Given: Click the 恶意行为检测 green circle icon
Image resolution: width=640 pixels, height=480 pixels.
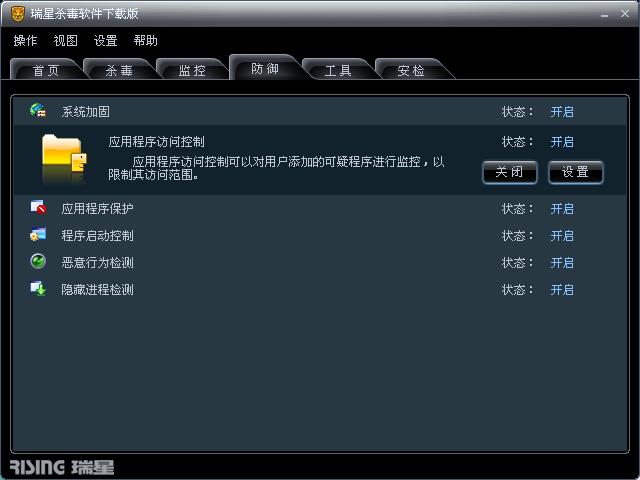Looking at the screenshot, I should [38, 261].
